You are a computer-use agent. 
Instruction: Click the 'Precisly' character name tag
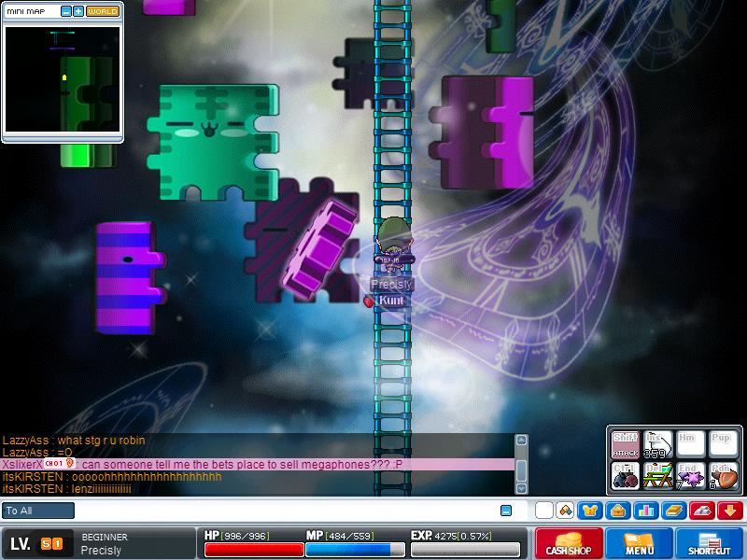[x=391, y=285]
